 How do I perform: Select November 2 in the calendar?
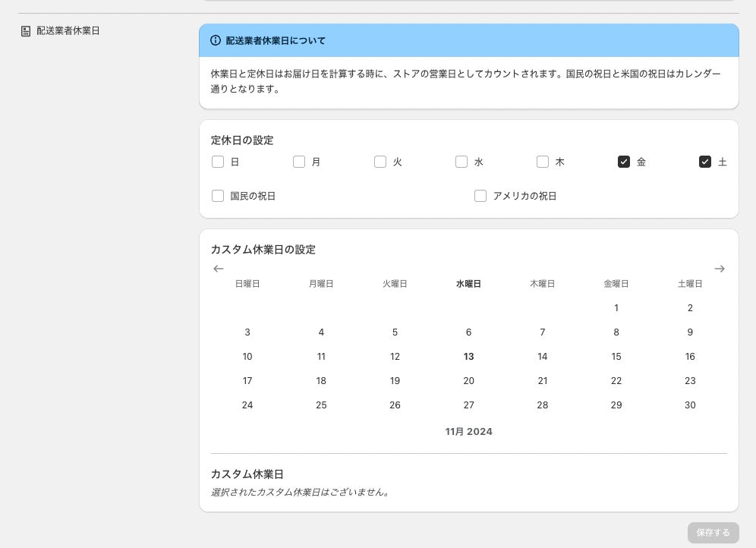click(690, 308)
